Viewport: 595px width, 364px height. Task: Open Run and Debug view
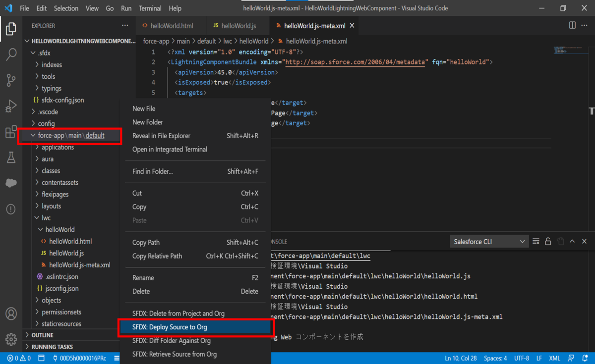pos(11,106)
